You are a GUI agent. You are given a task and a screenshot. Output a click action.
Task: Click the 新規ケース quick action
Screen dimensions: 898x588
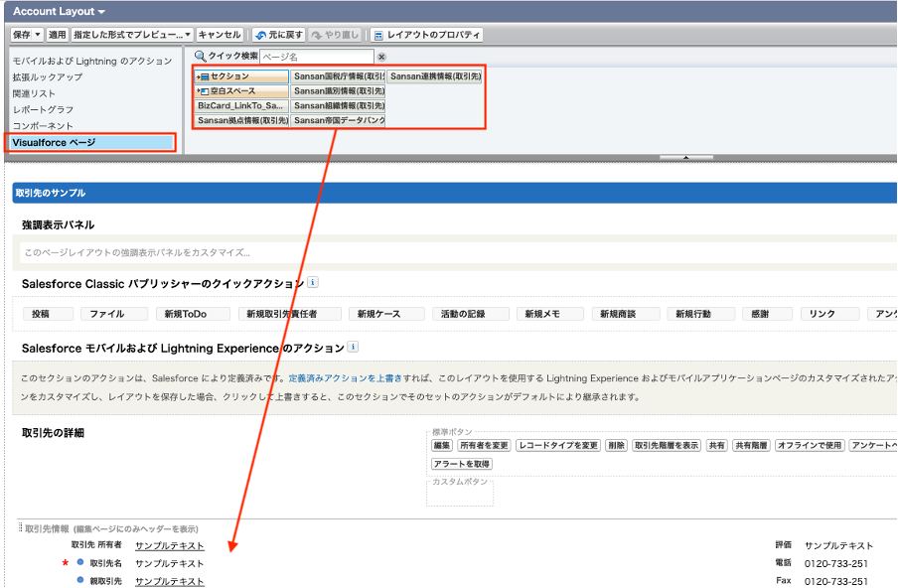pyautogui.click(x=386, y=314)
